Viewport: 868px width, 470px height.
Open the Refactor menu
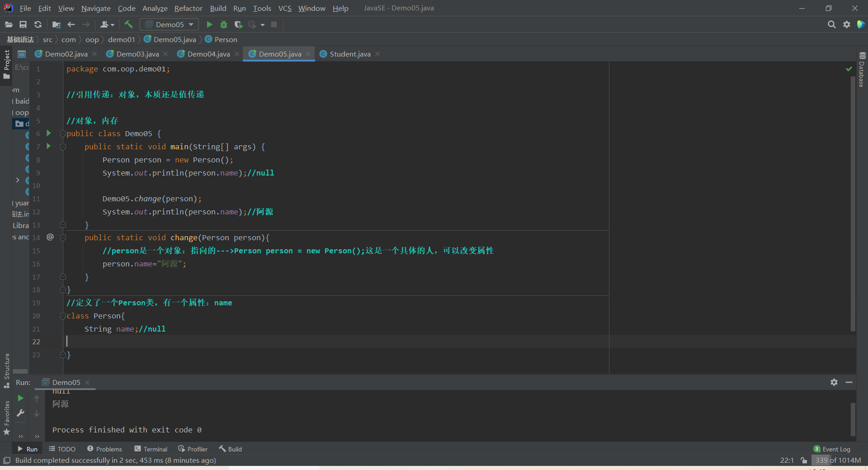(188, 8)
